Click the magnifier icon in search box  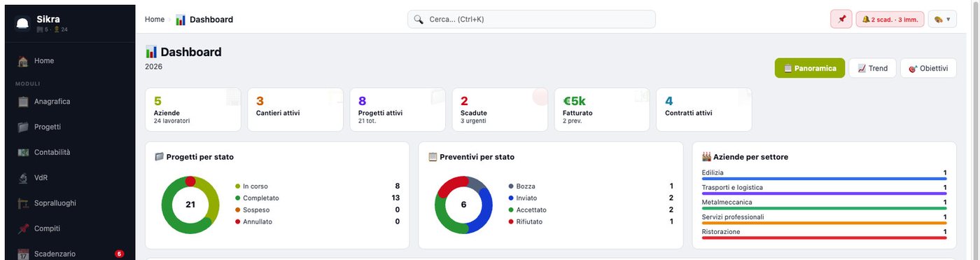tap(419, 20)
